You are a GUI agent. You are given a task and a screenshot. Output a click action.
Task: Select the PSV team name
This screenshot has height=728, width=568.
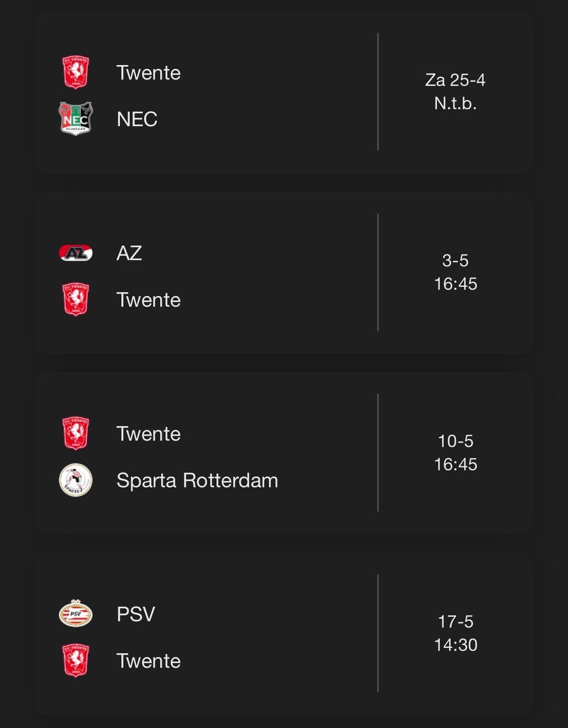tap(136, 614)
